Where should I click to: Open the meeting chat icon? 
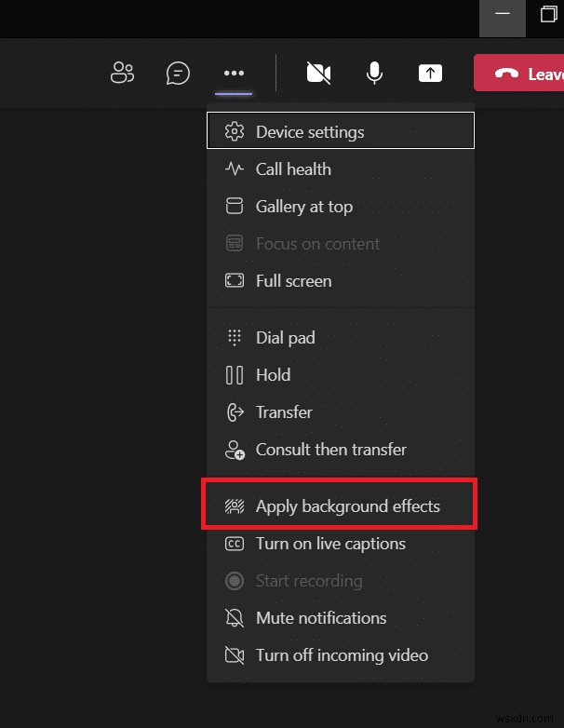(x=178, y=73)
